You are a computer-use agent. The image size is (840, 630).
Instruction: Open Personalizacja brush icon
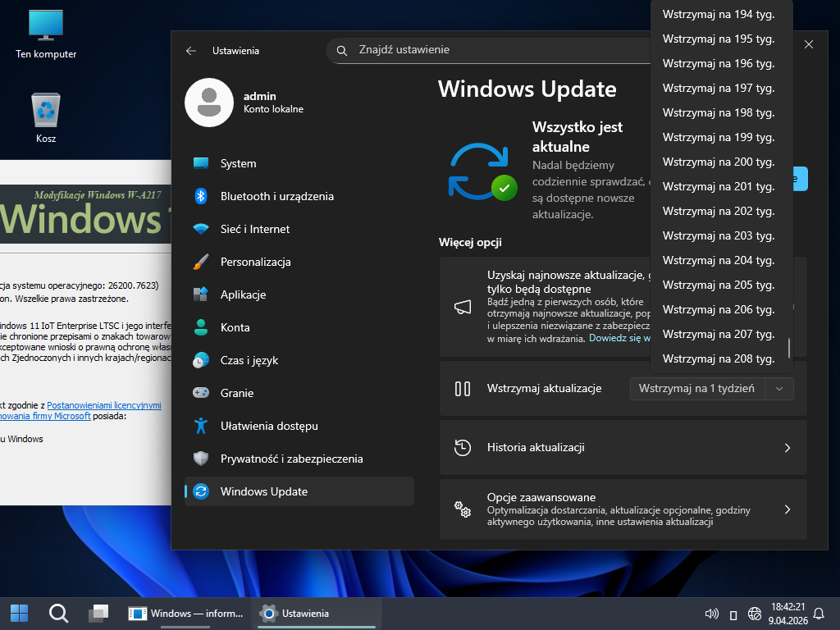click(201, 262)
